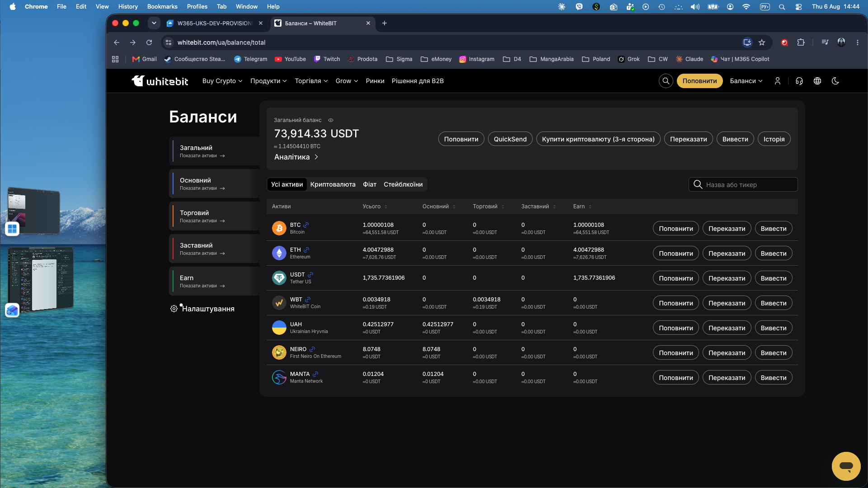The image size is (868, 488).
Task: Open macOS Control Center
Action: click(798, 7)
